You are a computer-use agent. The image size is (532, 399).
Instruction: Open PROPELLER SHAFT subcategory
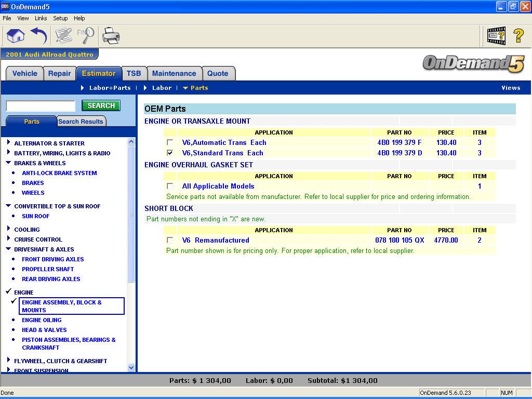[48, 269]
